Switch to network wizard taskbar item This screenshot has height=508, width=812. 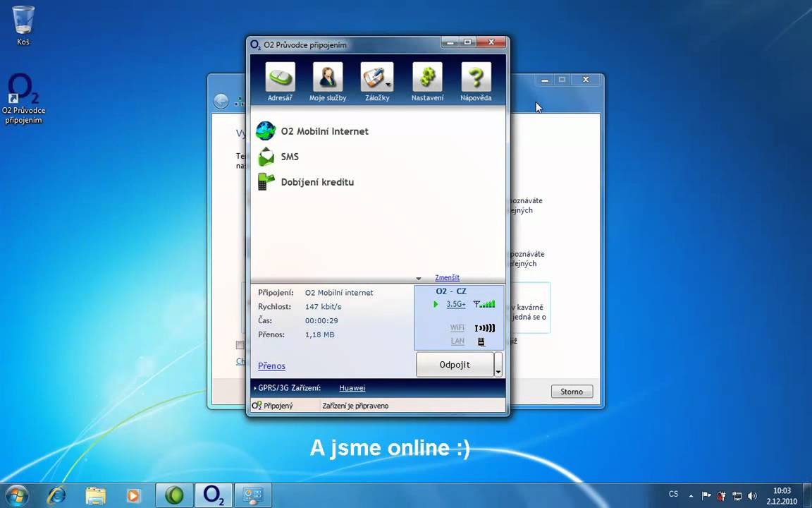(253, 495)
